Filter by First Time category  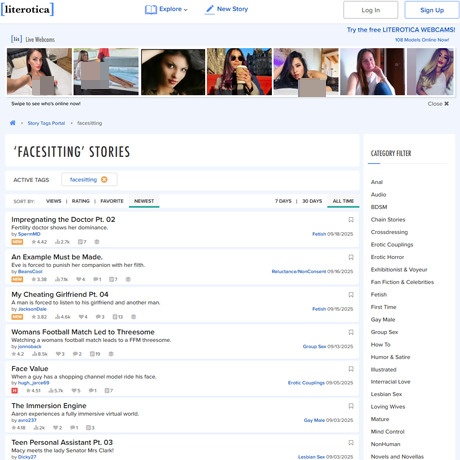[x=383, y=307]
